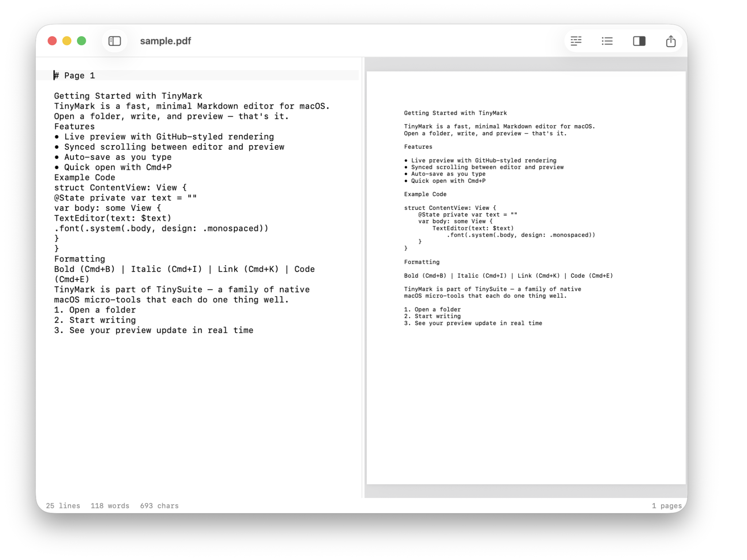Open the paragraph wrap settings icon
This screenshot has width=747, height=560.
(x=576, y=41)
